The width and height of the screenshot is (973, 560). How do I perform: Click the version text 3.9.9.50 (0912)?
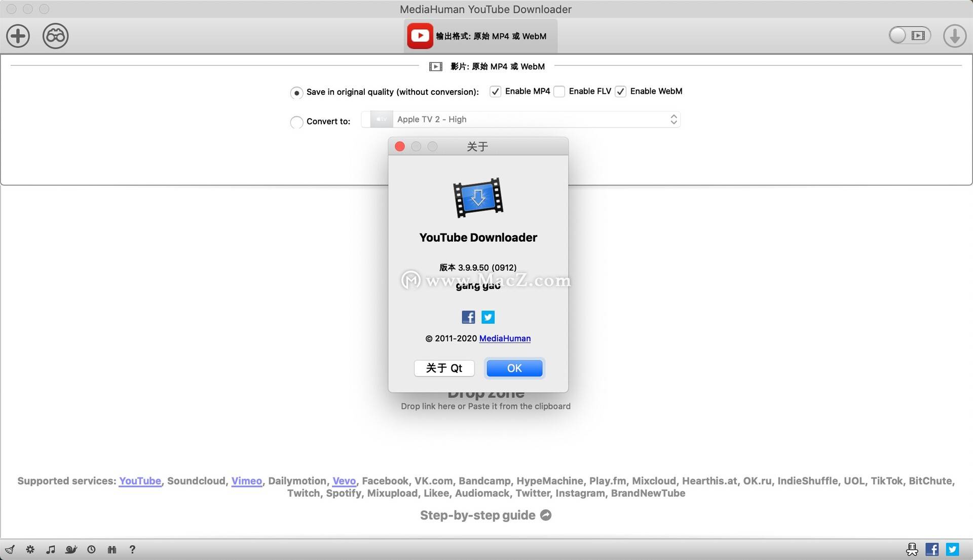point(478,268)
